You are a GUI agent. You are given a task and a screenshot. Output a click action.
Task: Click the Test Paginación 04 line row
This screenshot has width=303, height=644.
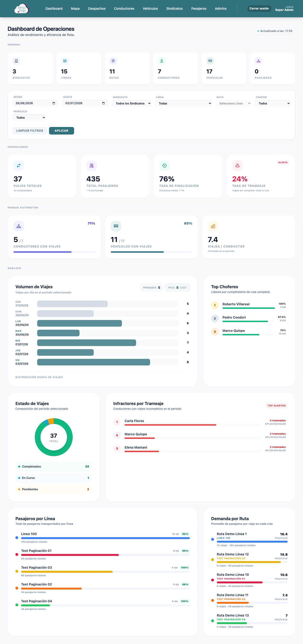103,605
